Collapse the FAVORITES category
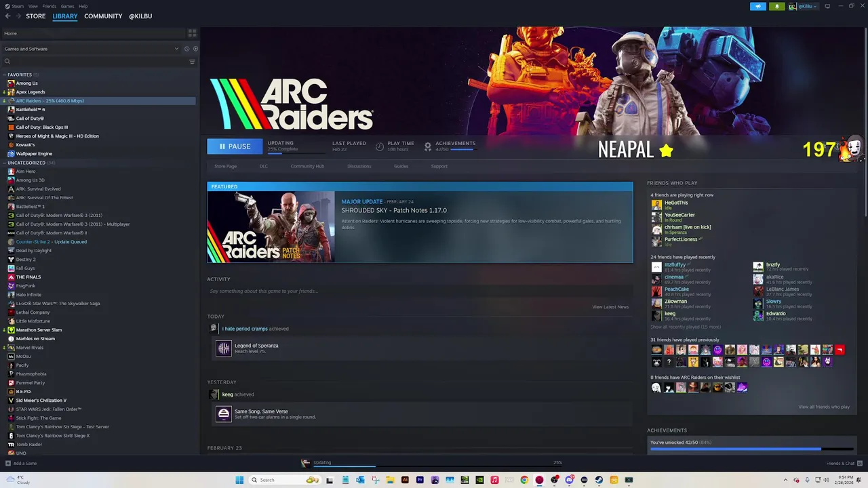Screen dimensions: 868x488 (5, 75)
